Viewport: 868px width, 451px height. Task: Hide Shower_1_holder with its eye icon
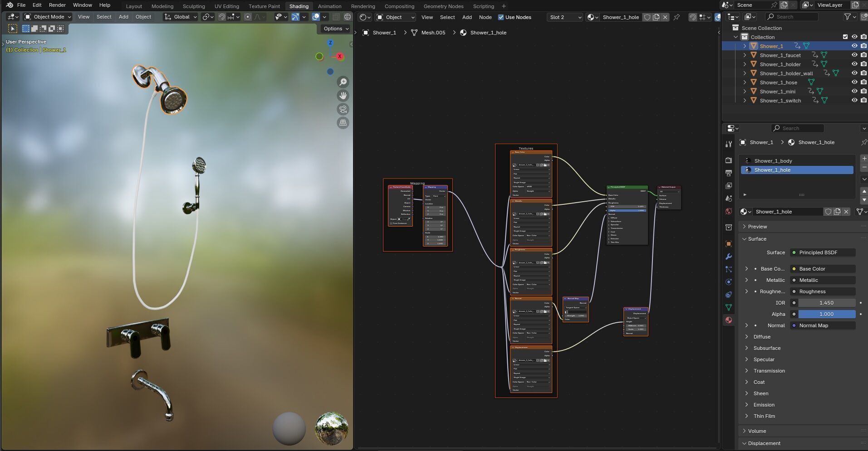[854, 64]
